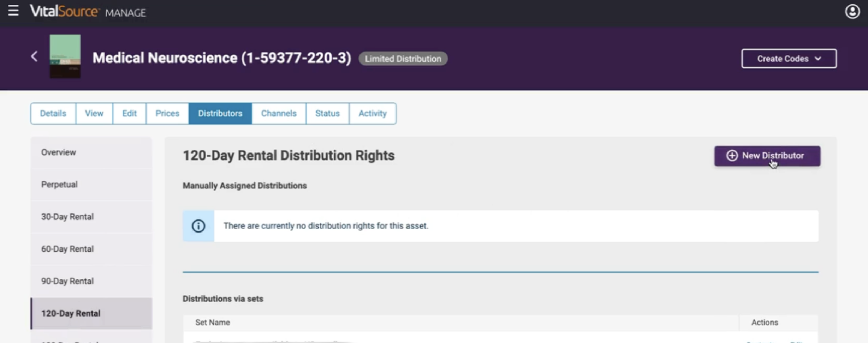
Task: Select 60-Day Rental in the sidebar
Action: click(x=91, y=249)
